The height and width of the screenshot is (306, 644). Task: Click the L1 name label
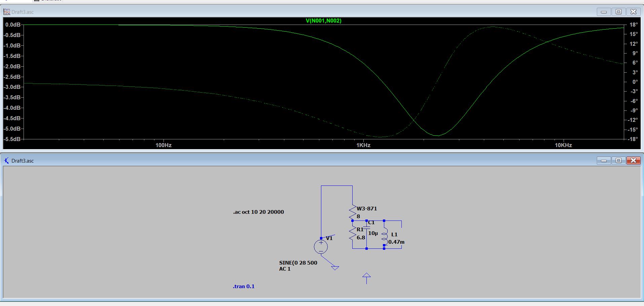[394, 234]
